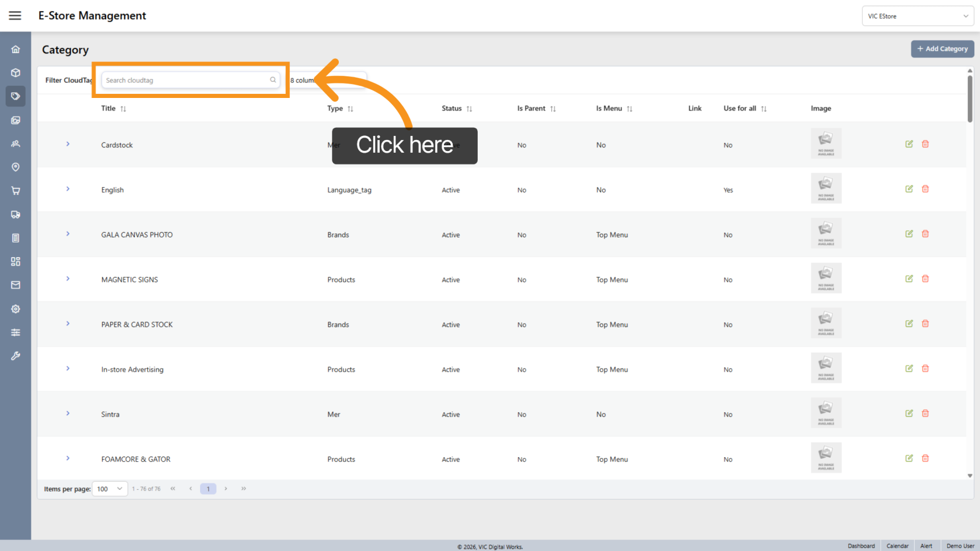This screenshot has width=980, height=551.
Task: Open the hamburger navigation menu
Action: [15, 16]
